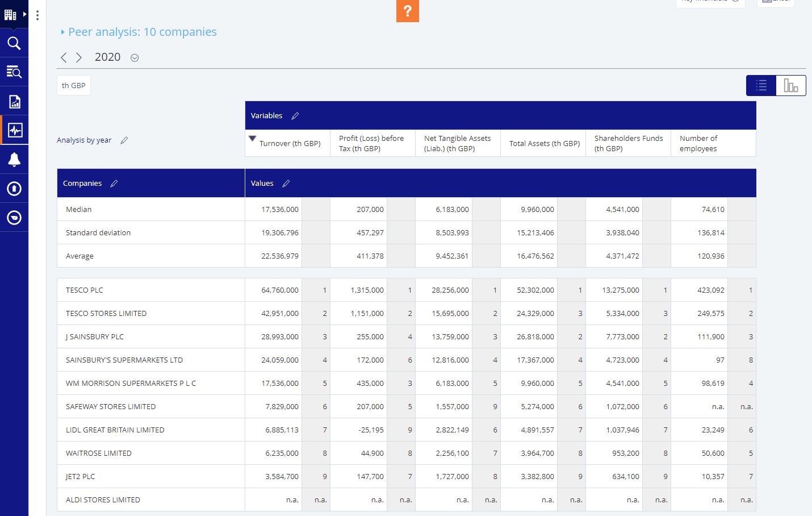Viewport: 812px width, 516px height.
Task: Open the report document sidebar icon
Action: pyautogui.click(x=14, y=102)
